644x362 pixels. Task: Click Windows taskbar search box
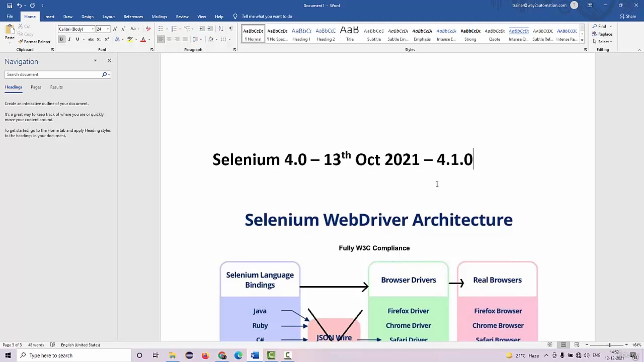click(74, 355)
